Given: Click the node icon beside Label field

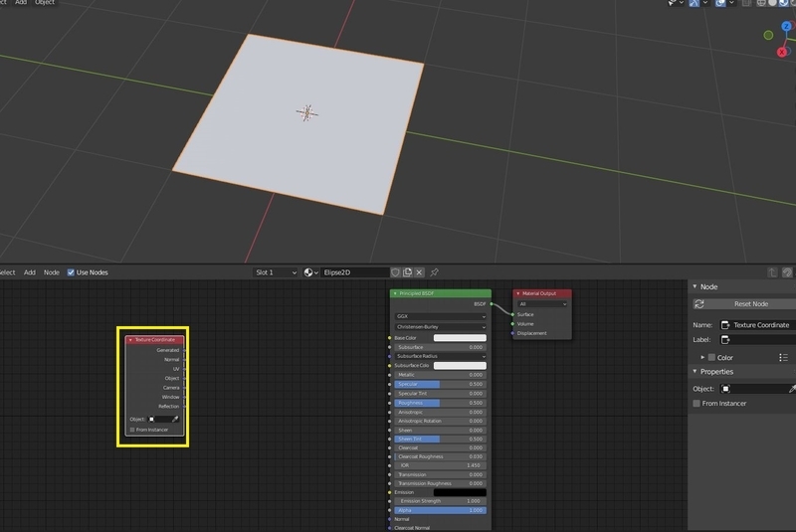Looking at the screenshot, I should pos(725,339).
